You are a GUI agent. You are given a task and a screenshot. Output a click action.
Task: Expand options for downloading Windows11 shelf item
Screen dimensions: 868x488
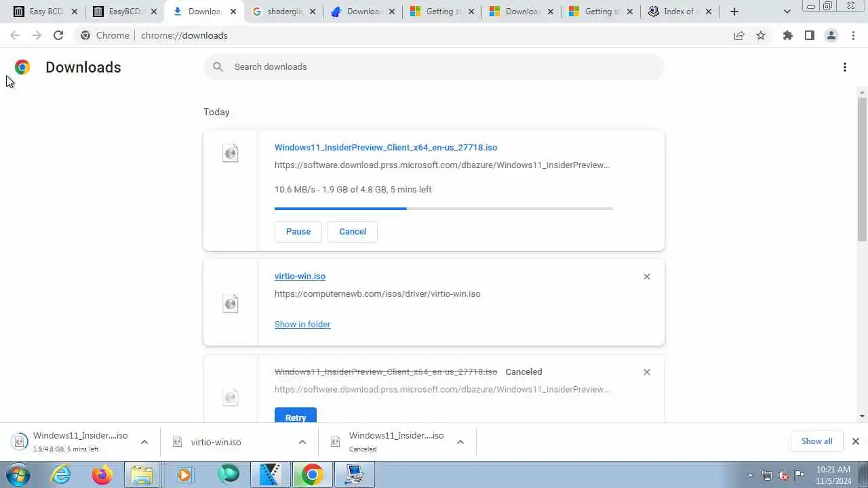click(x=144, y=442)
